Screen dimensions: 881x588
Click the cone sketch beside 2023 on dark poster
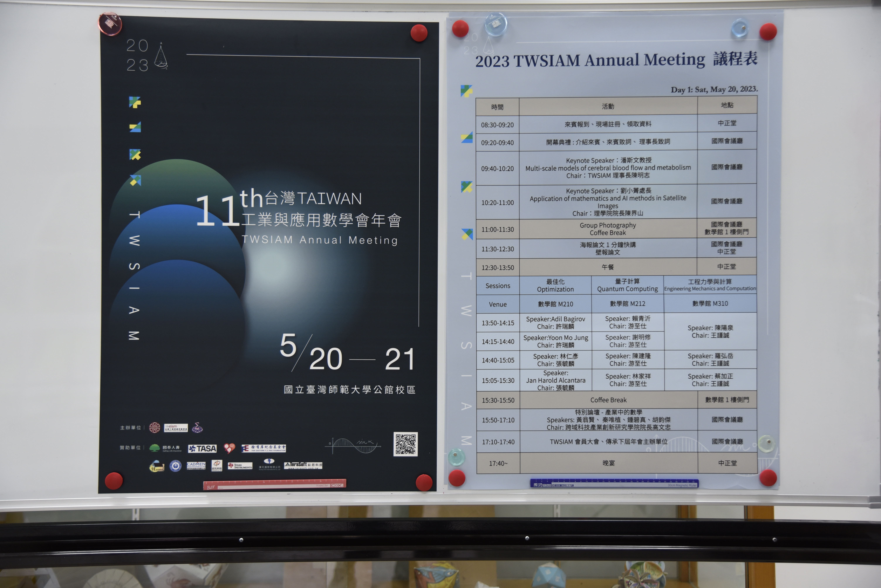(161, 56)
